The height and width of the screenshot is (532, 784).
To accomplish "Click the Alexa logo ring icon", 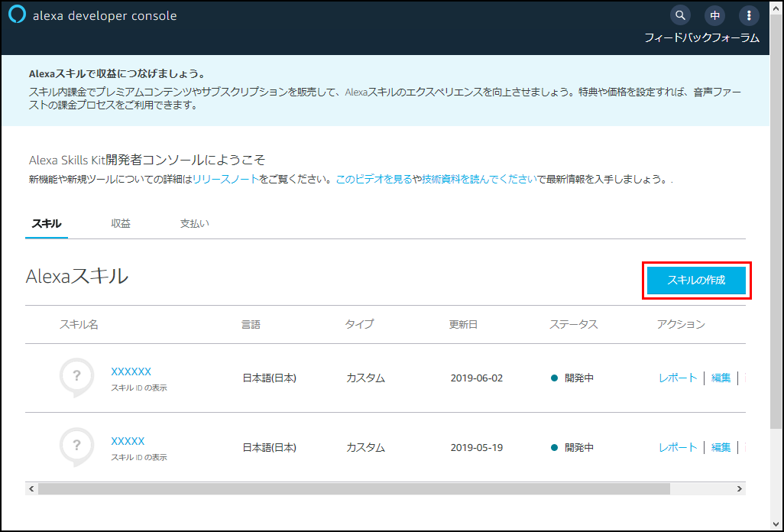I will tap(17, 15).
